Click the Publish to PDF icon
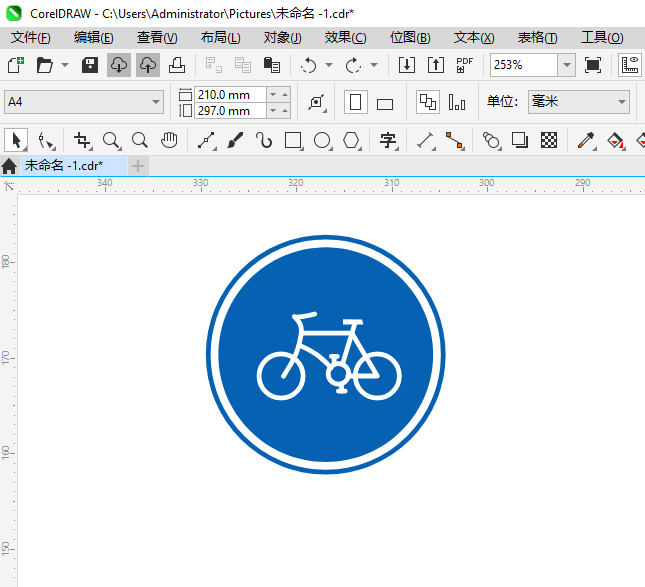 click(465, 65)
